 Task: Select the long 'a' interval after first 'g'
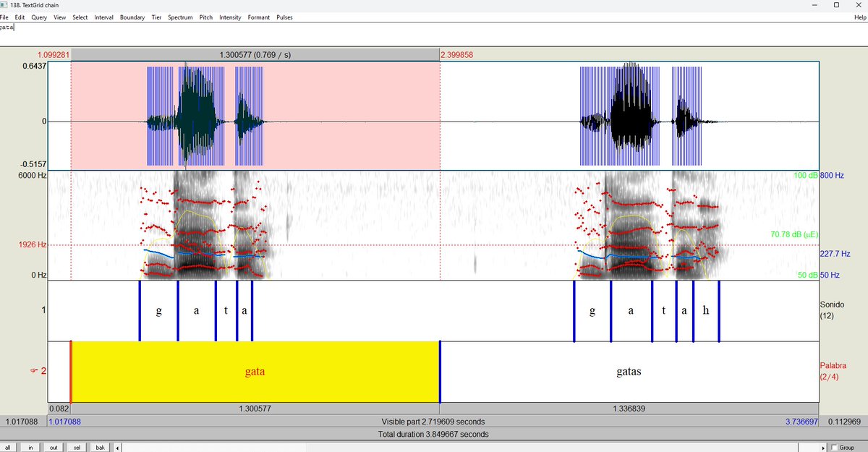[196, 310]
